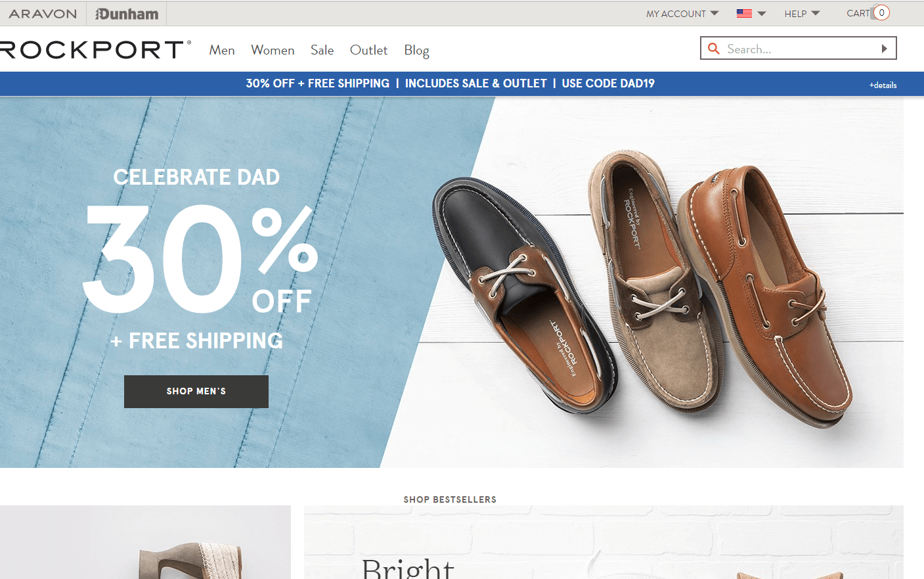Screen dimensions: 924x579
Task: Click the Celebrate Dad headline text
Action: 196,177
